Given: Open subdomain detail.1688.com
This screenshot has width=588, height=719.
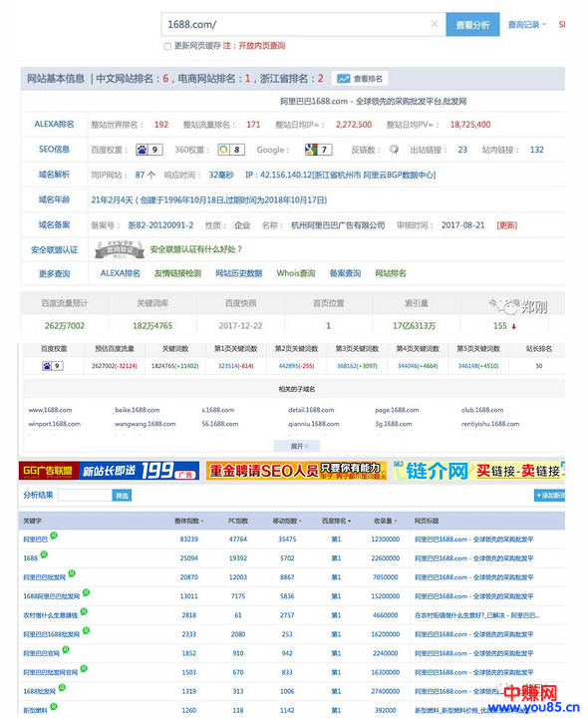Looking at the screenshot, I should [x=311, y=410].
